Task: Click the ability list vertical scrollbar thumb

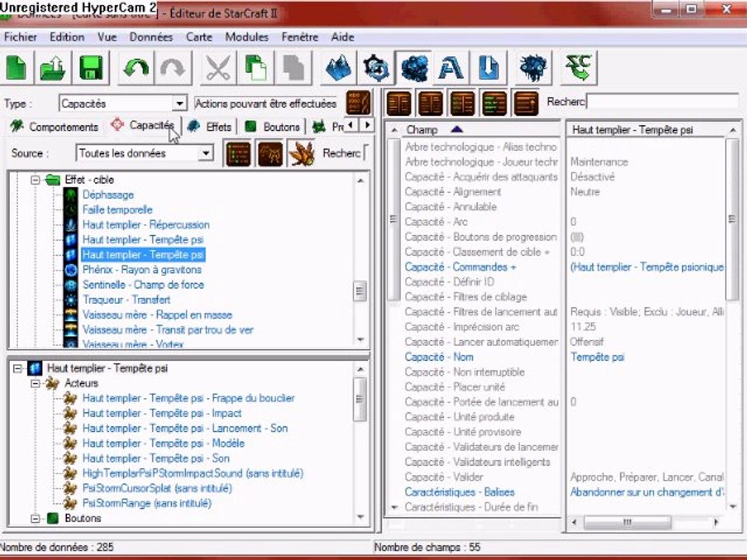Action: point(360,292)
